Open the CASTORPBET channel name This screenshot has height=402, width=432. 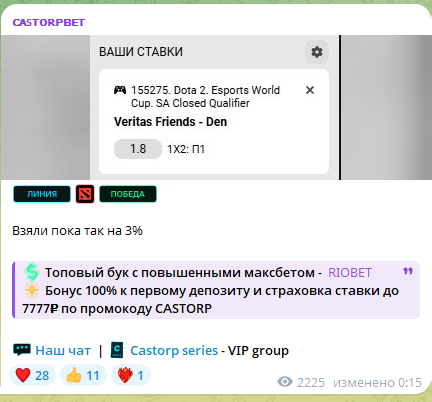point(49,22)
